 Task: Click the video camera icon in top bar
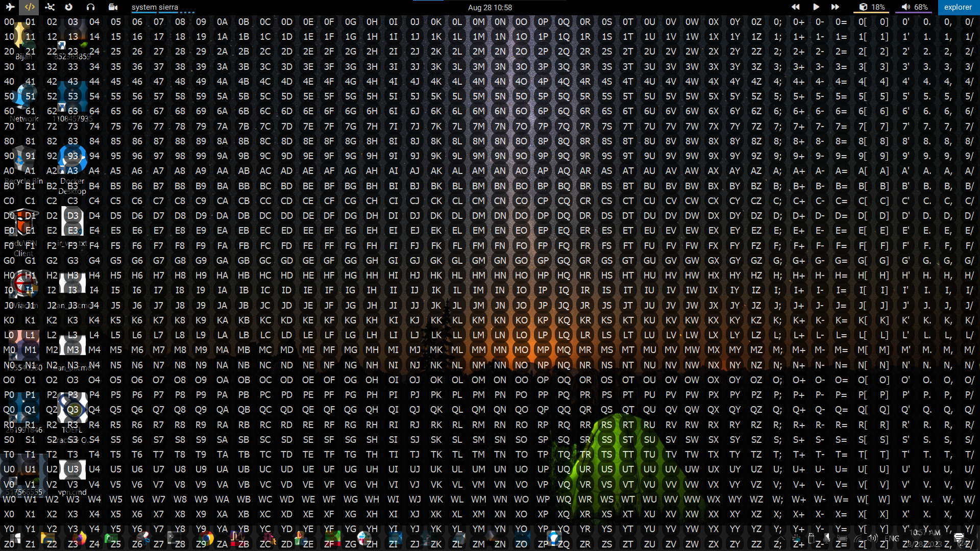(113, 7)
